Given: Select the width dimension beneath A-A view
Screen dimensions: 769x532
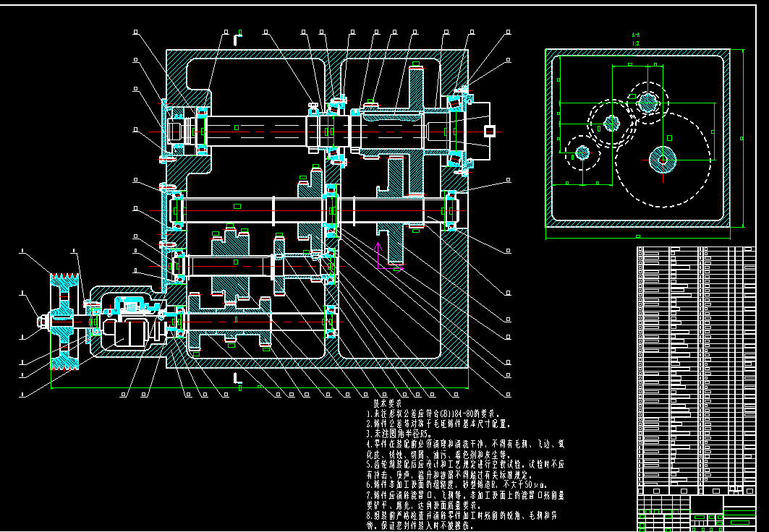Looking at the screenshot, I should point(638,238).
